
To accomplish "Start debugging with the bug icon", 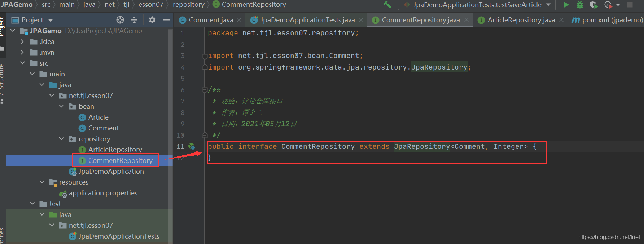I will point(580,5).
